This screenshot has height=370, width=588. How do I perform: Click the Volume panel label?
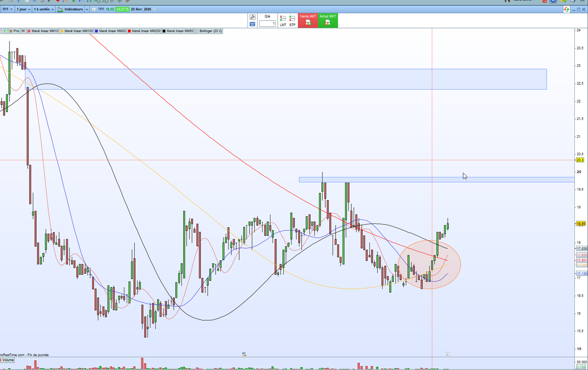click(x=7, y=360)
